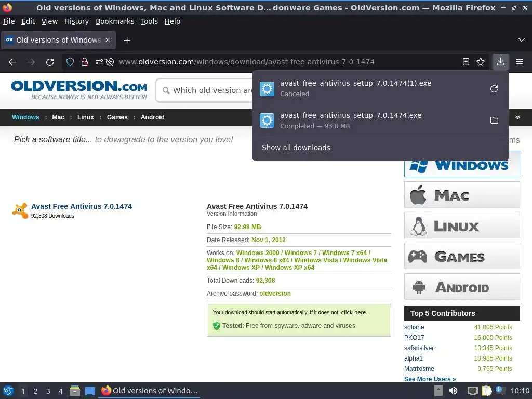Image resolution: width=532 pixels, height=399 pixels.
Task: Open the Android site navigation link
Action: [x=153, y=117]
